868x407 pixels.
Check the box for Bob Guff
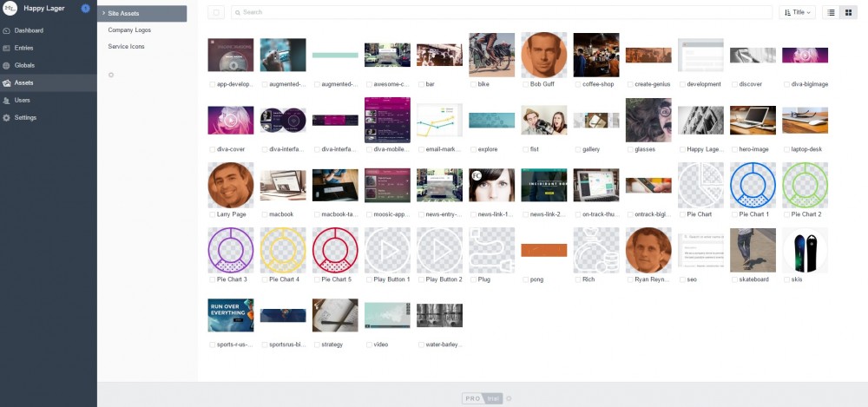click(525, 84)
